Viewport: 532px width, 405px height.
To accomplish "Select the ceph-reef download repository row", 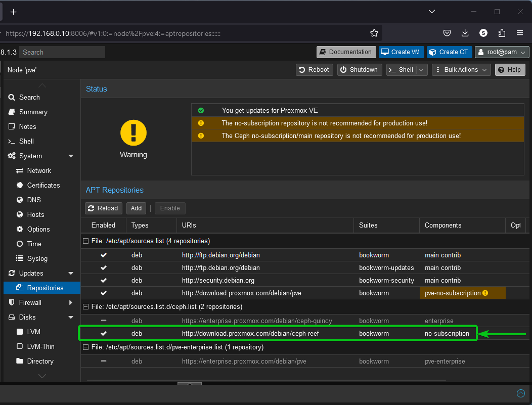I will click(304, 333).
